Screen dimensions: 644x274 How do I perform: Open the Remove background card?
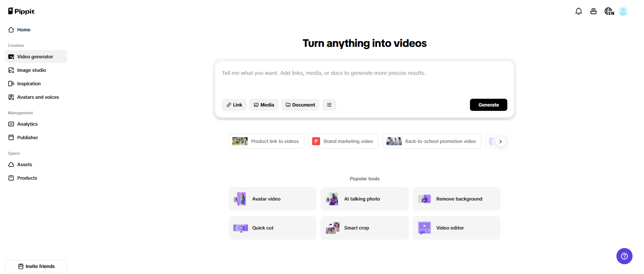pos(456,199)
